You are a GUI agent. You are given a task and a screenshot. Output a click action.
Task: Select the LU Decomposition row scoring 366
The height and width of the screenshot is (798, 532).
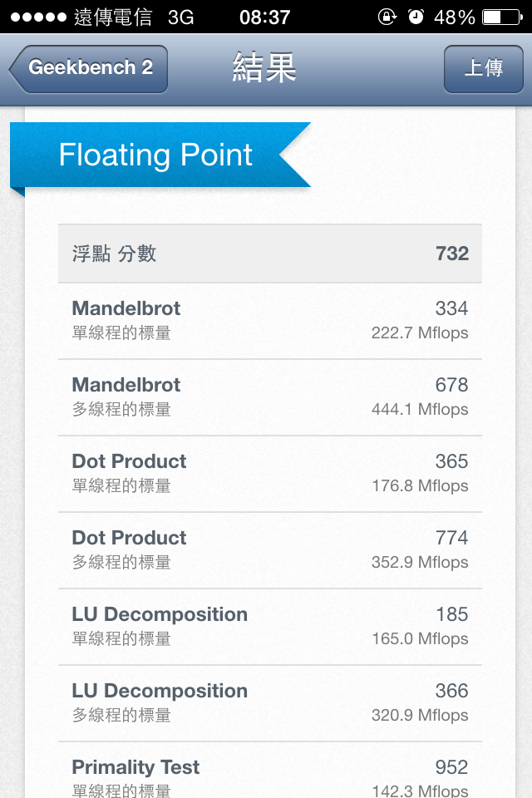pos(269,703)
